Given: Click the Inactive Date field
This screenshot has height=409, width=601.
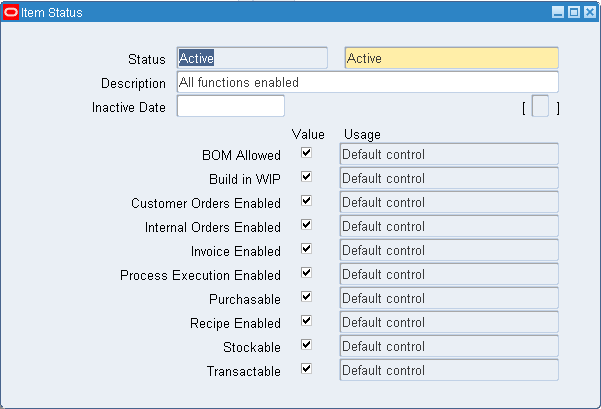Looking at the screenshot, I should 230,106.
